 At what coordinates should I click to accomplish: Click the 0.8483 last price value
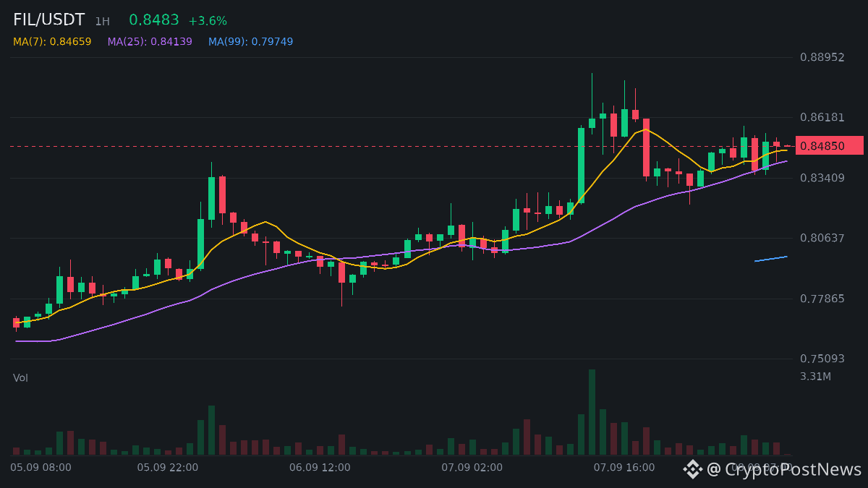click(154, 20)
